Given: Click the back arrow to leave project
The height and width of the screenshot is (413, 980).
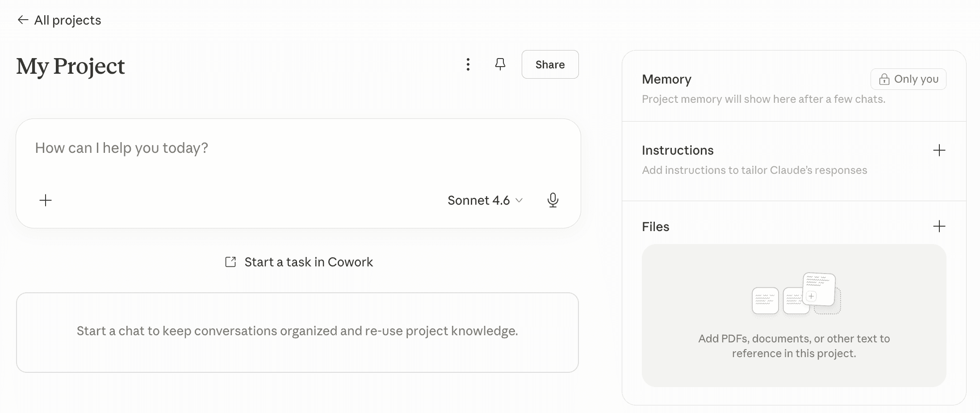Looking at the screenshot, I should tap(23, 20).
